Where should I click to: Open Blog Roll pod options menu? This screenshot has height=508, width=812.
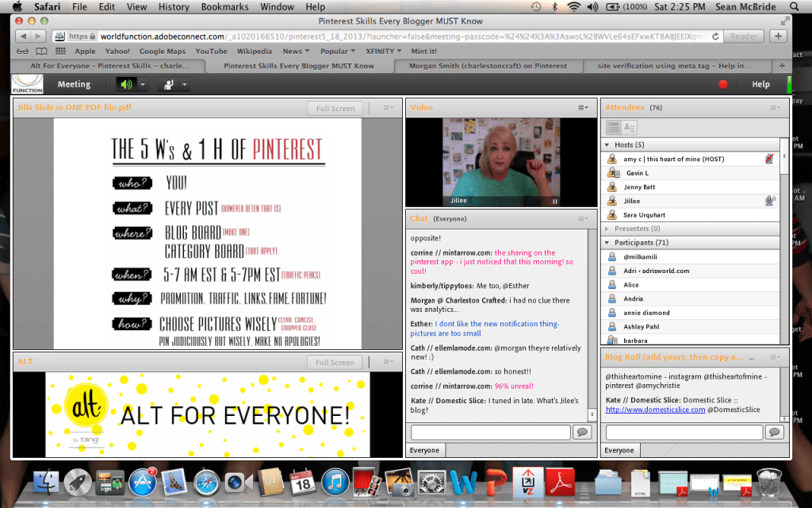775,357
